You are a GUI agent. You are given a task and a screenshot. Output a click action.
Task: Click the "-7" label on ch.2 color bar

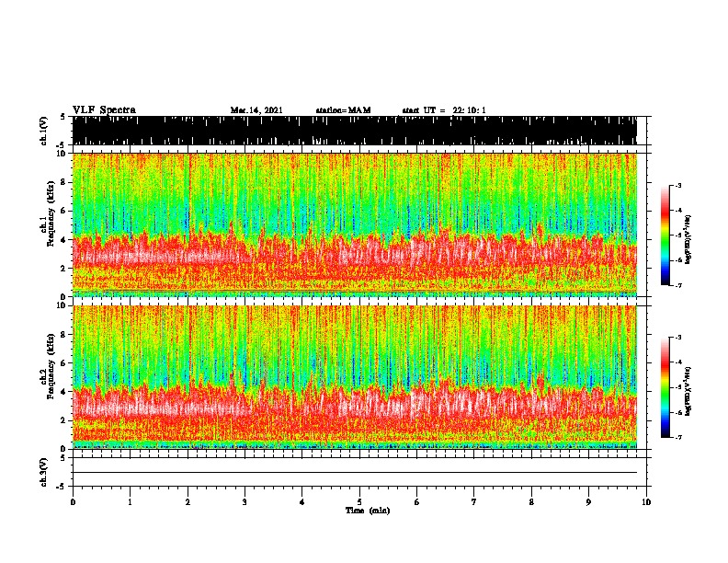pos(678,437)
